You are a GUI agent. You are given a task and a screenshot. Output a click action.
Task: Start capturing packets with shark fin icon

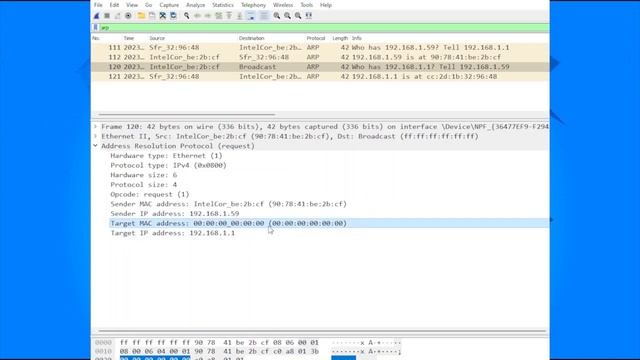96,16
